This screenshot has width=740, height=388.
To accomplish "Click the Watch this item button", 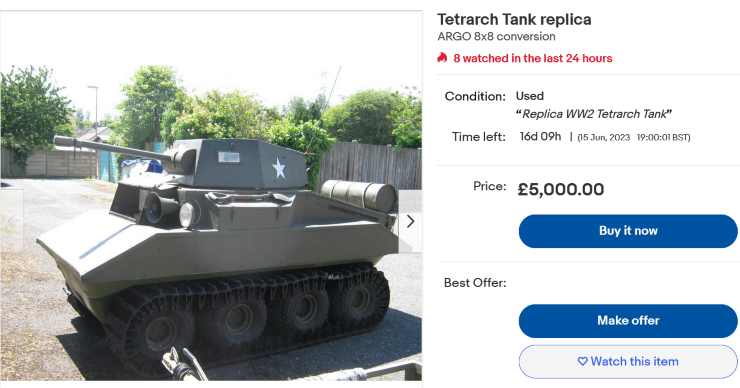I will point(628,362).
